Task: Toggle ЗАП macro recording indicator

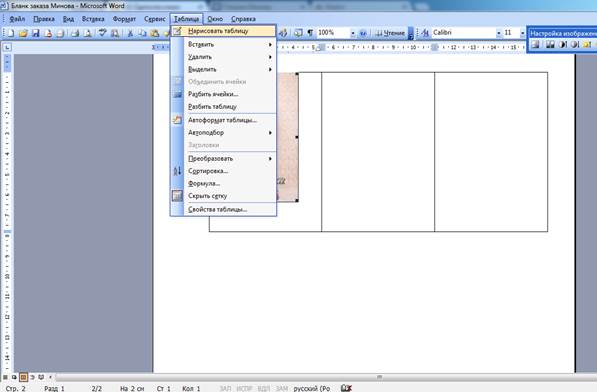Action: coord(225,389)
